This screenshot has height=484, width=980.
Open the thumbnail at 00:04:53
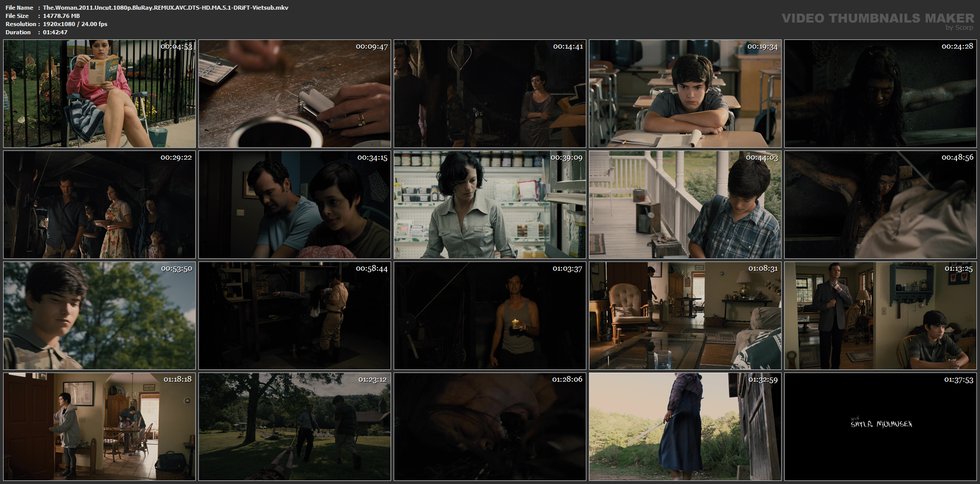(x=99, y=94)
